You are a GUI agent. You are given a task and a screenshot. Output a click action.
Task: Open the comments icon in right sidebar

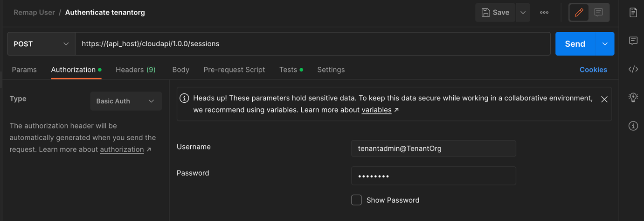(633, 41)
